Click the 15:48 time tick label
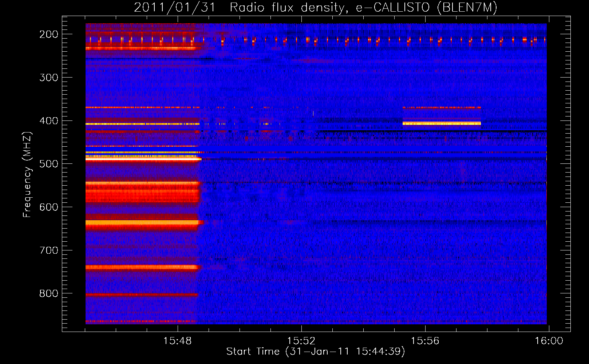Viewport: 589px width, 364px height. pos(178,341)
